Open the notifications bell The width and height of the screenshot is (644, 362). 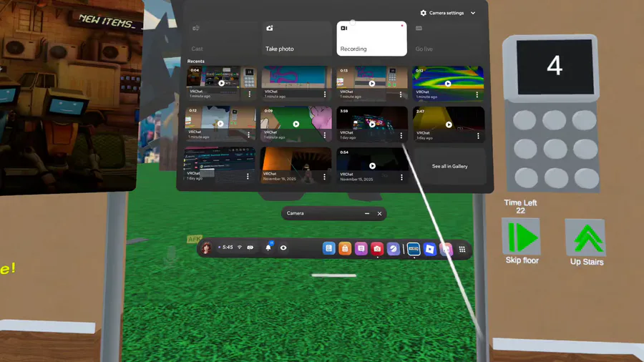coord(268,248)
